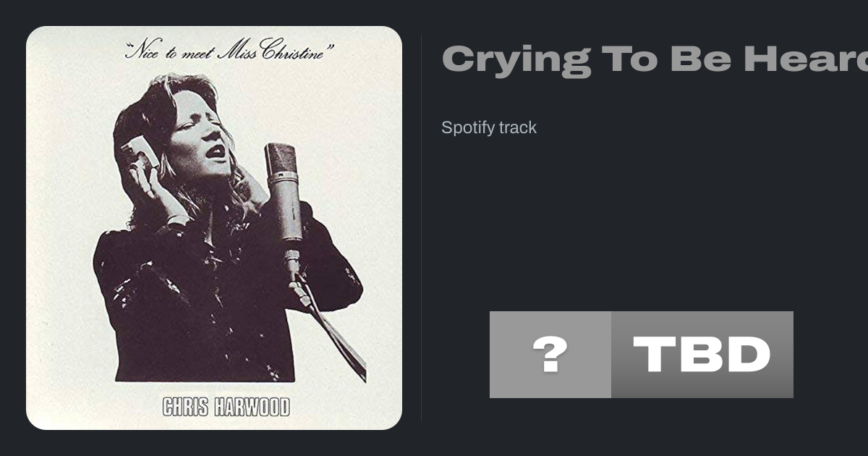Image resolution: width=868 pixels, height=456 pixels.
Task: Click the CHRIS HARWOOD name on the cover
Action: 226,407
